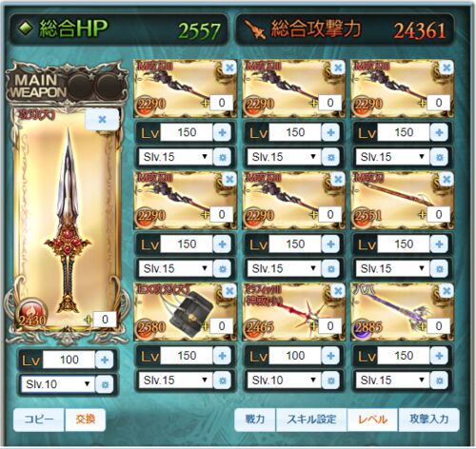This screenshot has height=449, width=476.
Task: Toggle the 交換 swap mode
Action: (x=85, y=420)
